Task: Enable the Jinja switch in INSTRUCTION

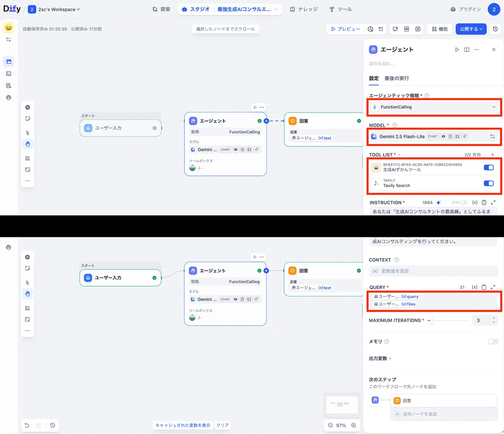Action: (x=464, y=202)
